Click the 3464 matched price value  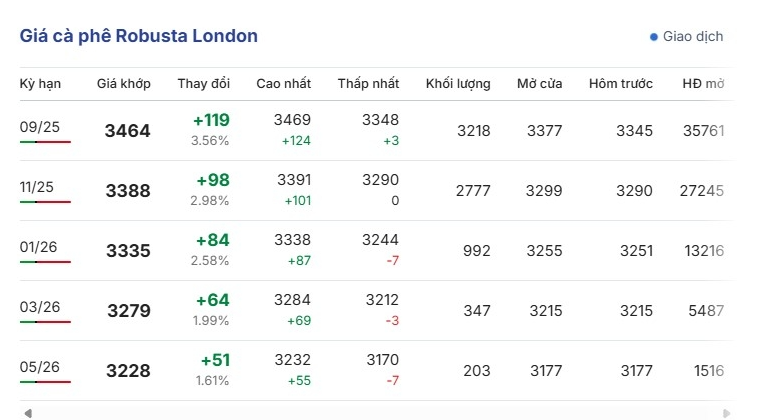click(128, 131)
